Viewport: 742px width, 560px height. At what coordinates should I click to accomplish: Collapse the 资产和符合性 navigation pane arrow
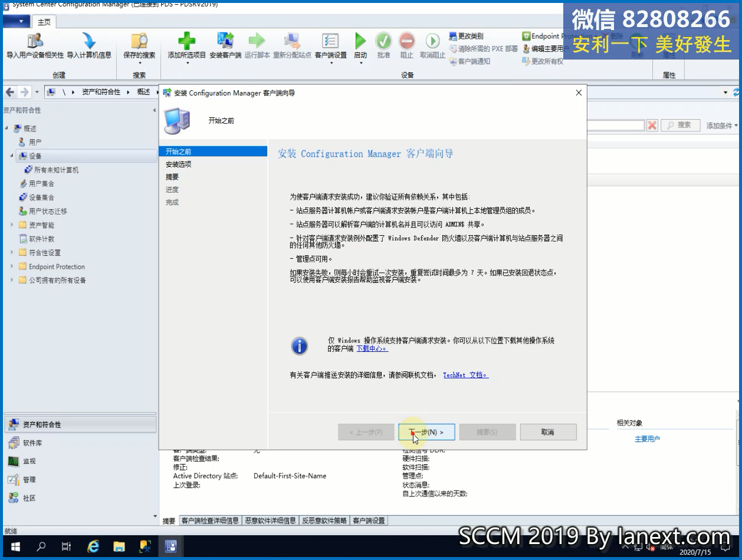pyautogui.click(x=155, y=110)
